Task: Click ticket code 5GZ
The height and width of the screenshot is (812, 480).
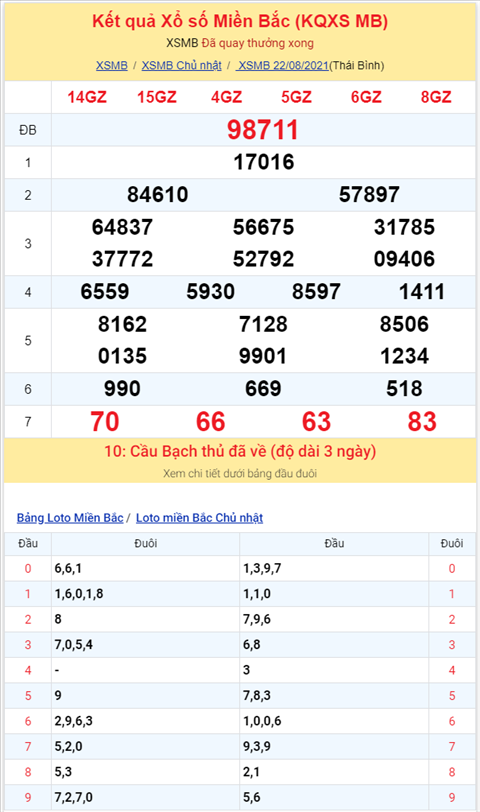Action: point(296,97)
